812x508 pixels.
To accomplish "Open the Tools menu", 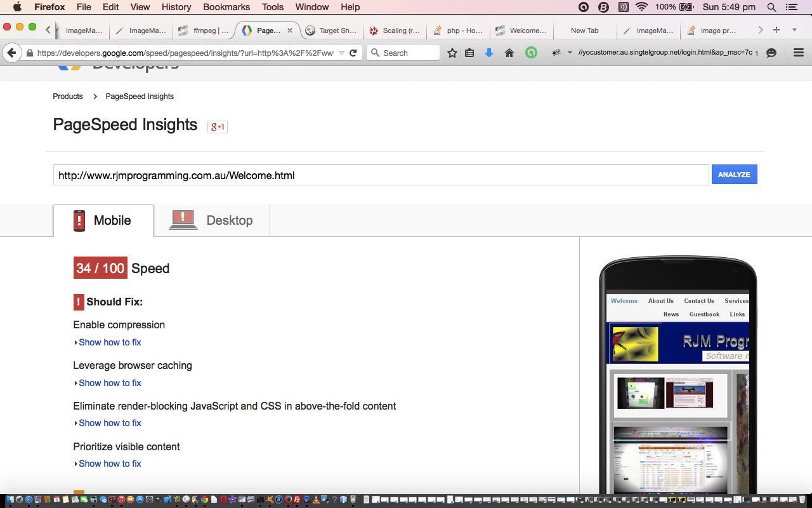I will (x=273, y=7).
